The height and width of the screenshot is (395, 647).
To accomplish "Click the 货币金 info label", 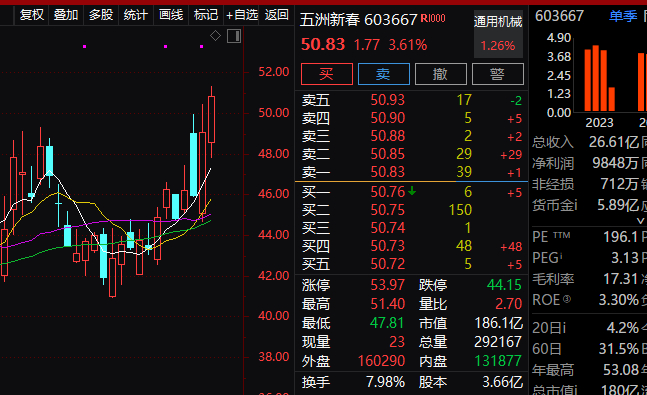I will coord(555,205).
